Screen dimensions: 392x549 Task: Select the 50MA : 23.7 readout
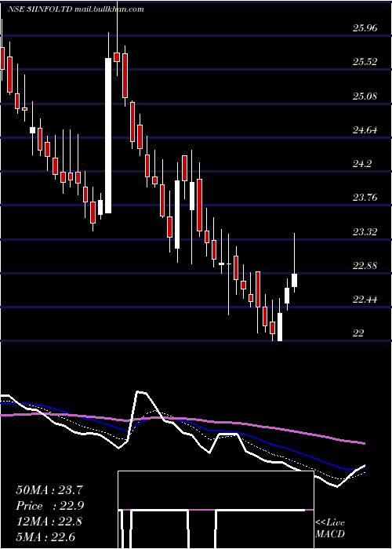(x=49, y=490)
